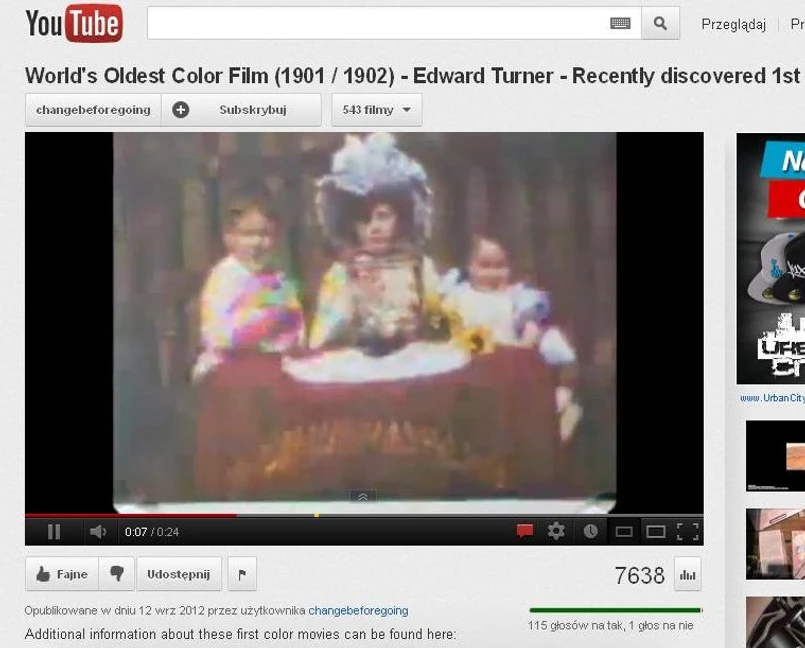Pause the video playback

[54, 531]
